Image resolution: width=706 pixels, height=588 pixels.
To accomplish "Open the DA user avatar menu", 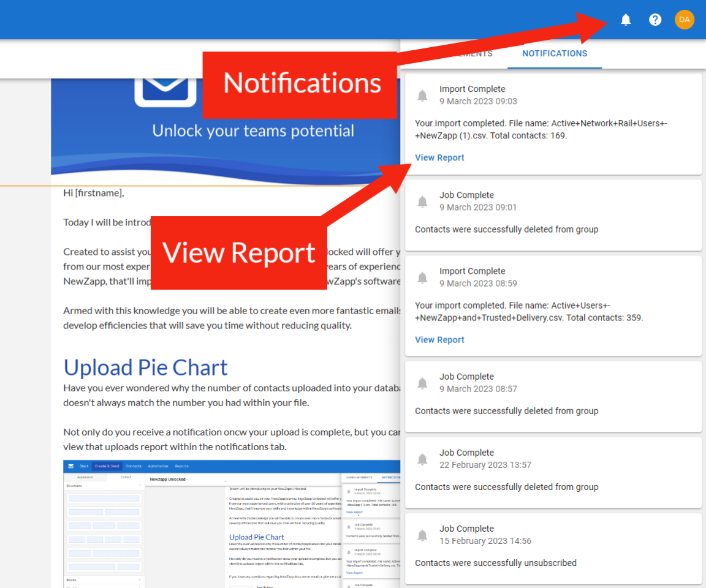I will [x=685, y=20].
